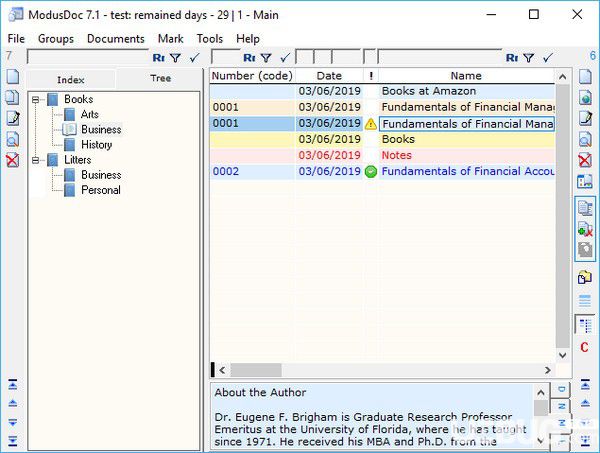Click the edit document pencil icon in right sidebar
Viewport: 600px width, 453px height.
[x=585, y=118]
